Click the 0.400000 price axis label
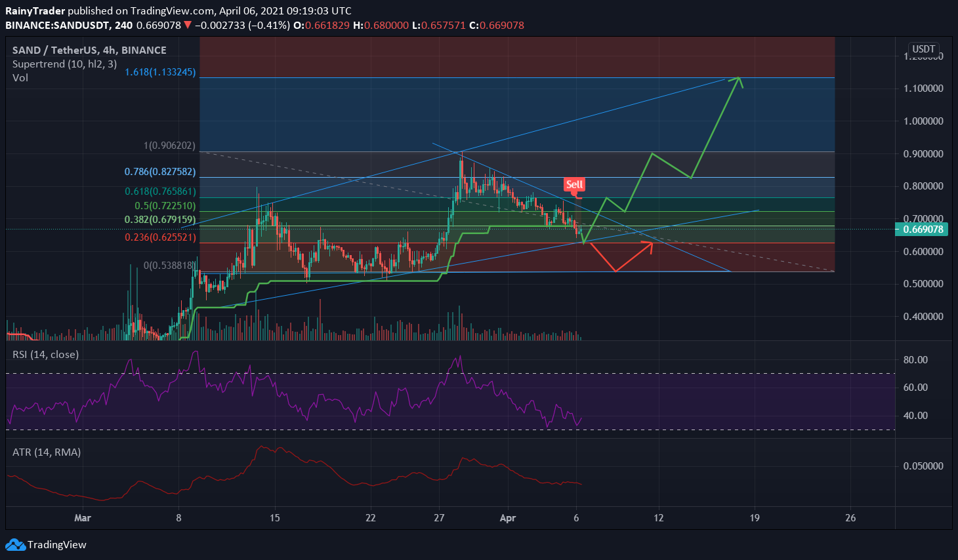The width and height of the screenshot is (958, 560). (x=923, y=317)
